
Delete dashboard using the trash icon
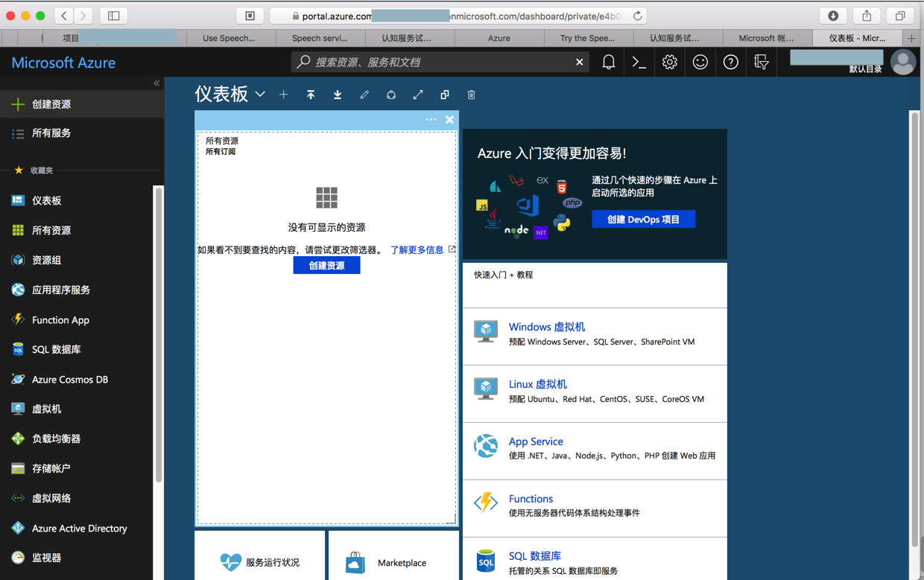(x=472, y=95)
